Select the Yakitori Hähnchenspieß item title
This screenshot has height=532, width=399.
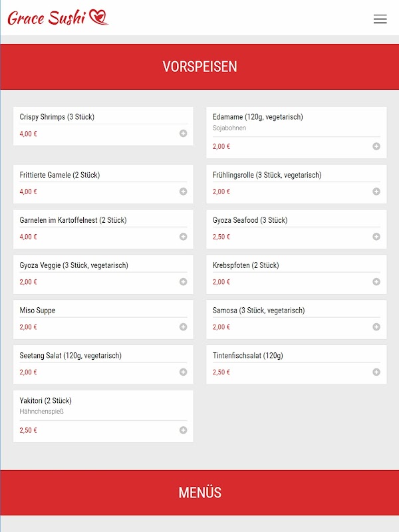[46, 401]
